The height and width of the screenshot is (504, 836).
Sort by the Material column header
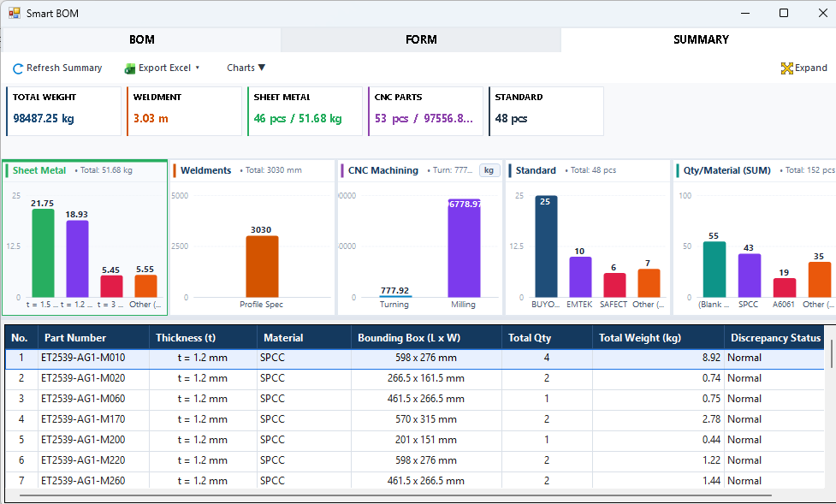304,338
